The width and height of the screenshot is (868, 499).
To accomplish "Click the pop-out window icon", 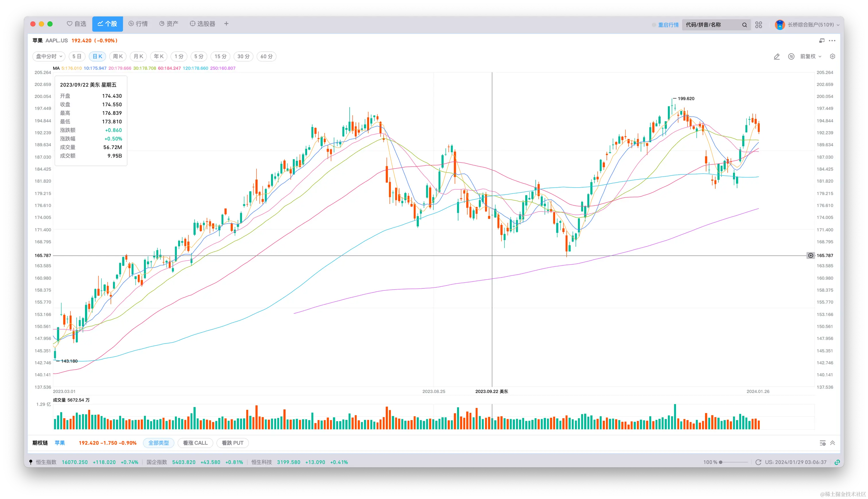I will pos(821,41).
